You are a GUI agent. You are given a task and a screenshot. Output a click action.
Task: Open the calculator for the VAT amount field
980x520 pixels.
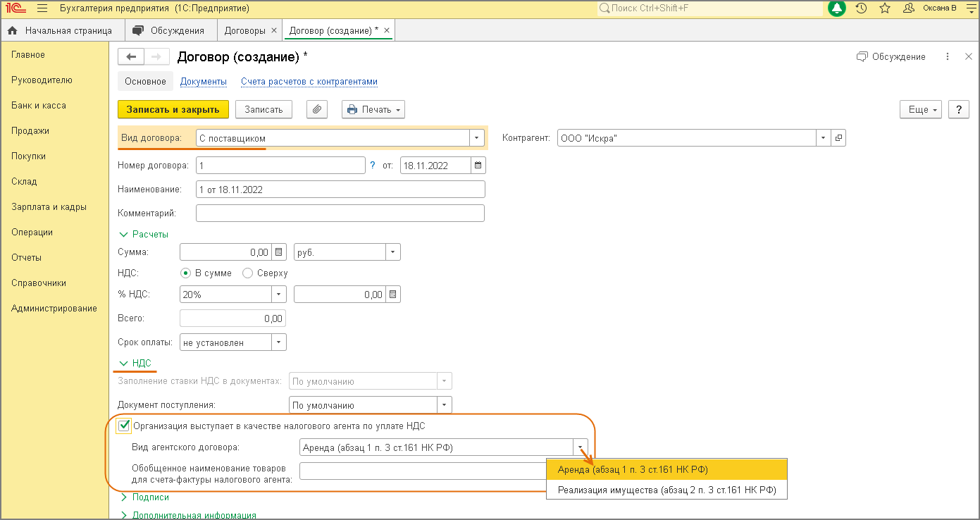[x=392, y=295]
